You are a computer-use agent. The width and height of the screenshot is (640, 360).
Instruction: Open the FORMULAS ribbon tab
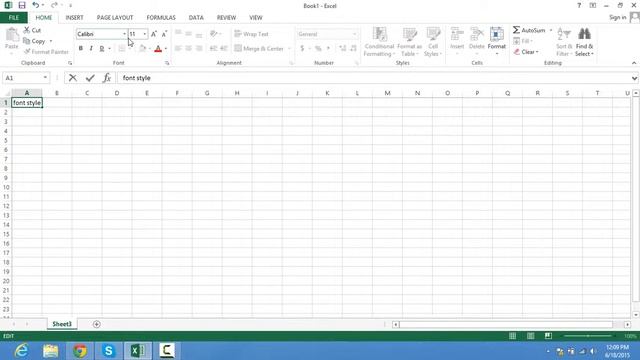pos(161,18)
